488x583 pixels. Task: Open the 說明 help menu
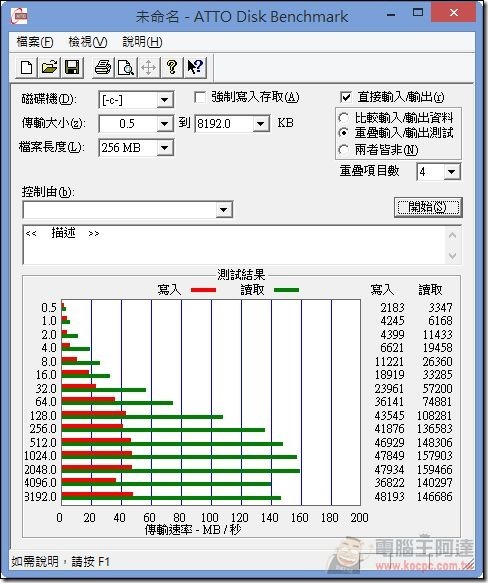tap(142, 42)
